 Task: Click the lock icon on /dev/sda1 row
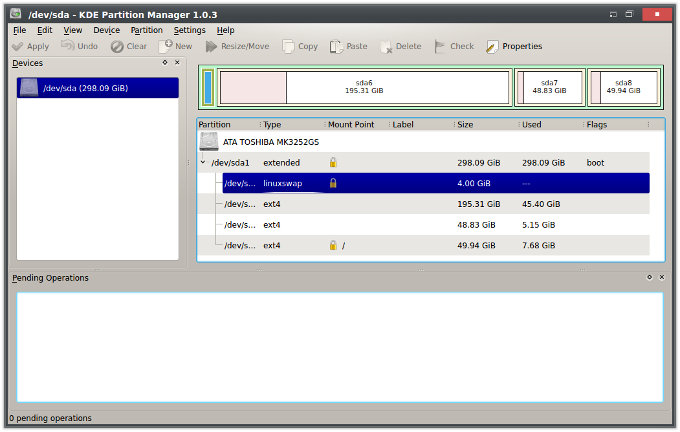click(x=333, y=163)
